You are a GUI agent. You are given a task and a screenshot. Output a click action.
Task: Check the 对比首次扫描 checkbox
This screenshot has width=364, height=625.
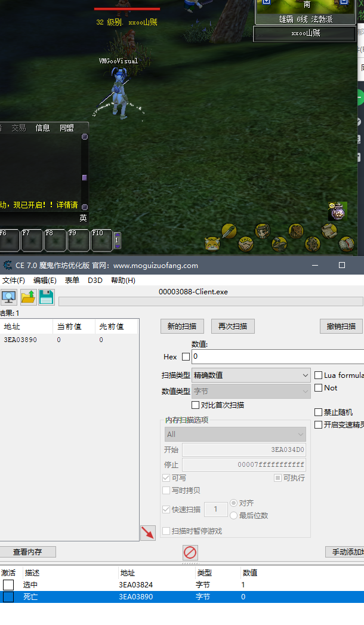[195, 405]
